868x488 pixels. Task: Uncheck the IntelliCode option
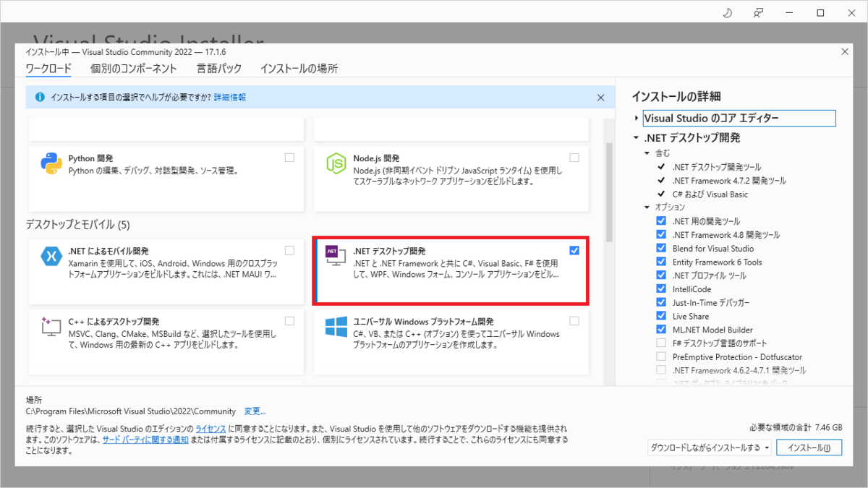coord(660,289)
